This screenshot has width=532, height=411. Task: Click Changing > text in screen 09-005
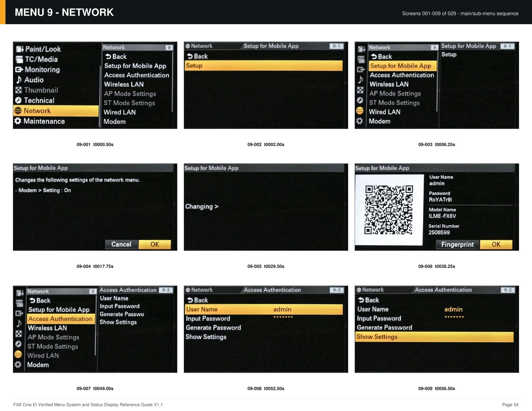point(202,207)
